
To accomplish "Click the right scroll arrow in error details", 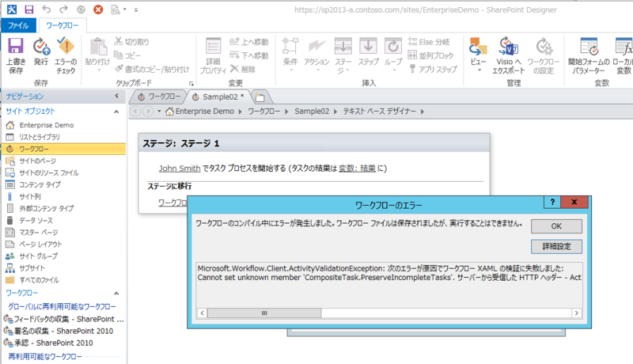I will tap(577, 313).
